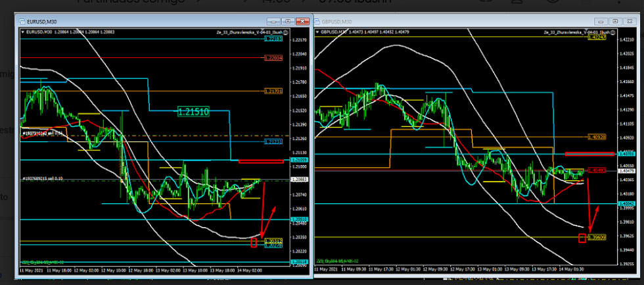Expand the EURUSD,M30 symbol info triangle
Viewport: 644px width, 285px height.
[x=24, y=32]
